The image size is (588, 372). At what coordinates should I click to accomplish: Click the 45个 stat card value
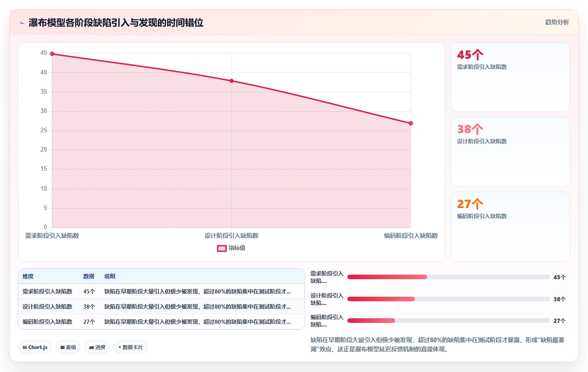(470, 55)
